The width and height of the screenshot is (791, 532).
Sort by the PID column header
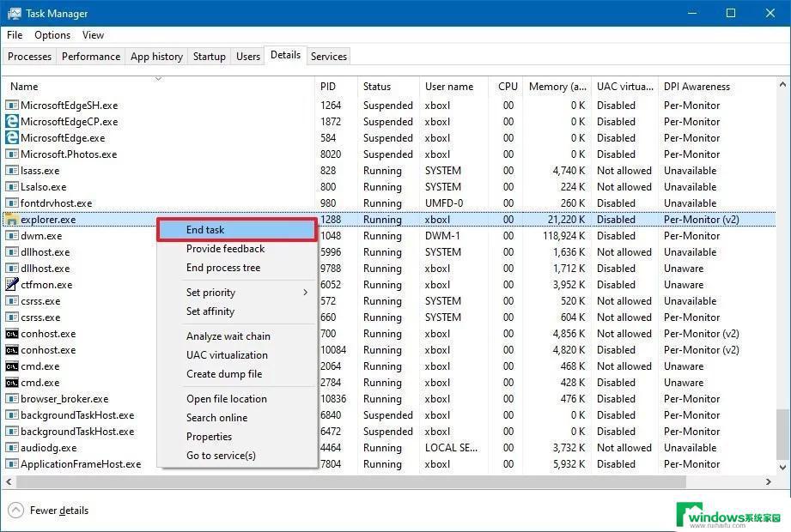(x=337, y=86)
